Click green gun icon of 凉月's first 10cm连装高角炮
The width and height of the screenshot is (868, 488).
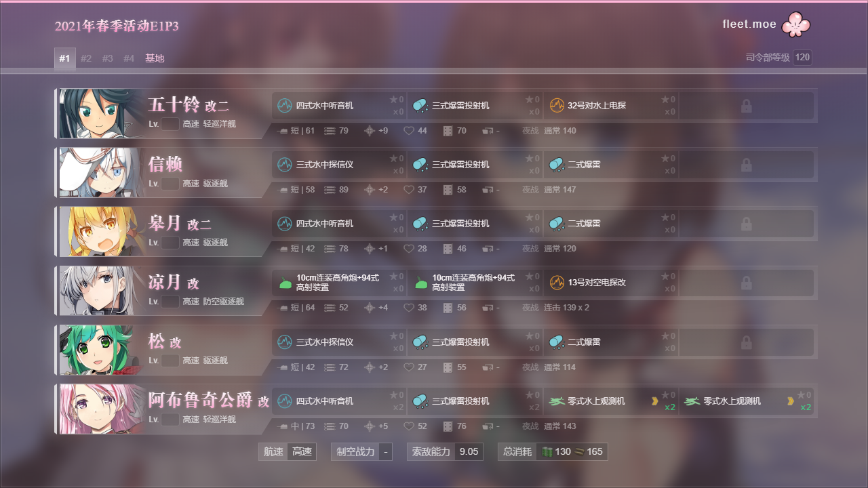[x=285, y=283]
